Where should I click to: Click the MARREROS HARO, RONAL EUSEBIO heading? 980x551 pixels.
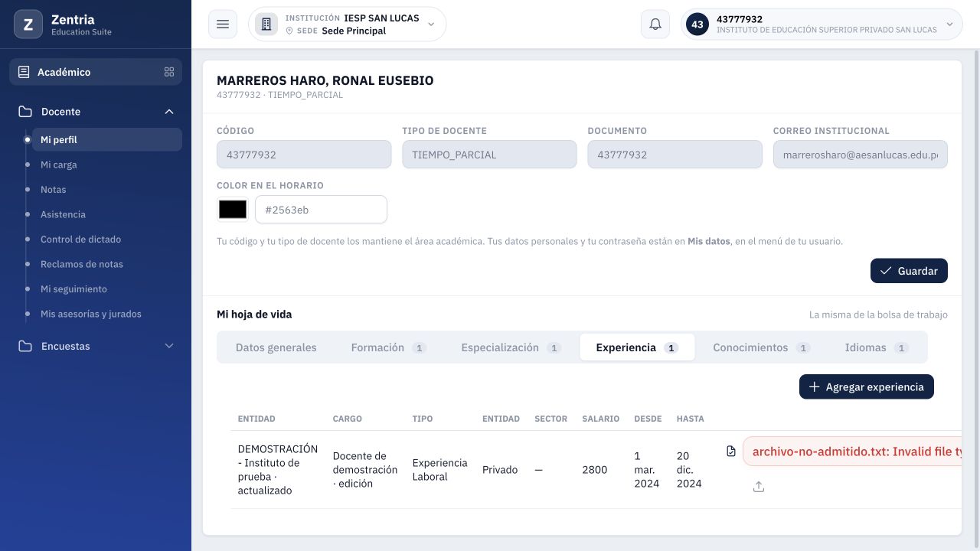pyautogui.click(x=325, y=80)
